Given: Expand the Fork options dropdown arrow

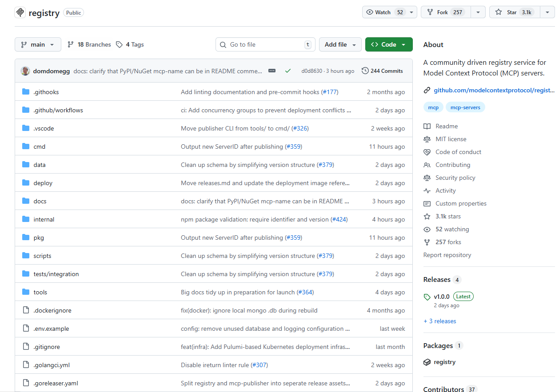Looking at the screenshot, I should [478, 12].
